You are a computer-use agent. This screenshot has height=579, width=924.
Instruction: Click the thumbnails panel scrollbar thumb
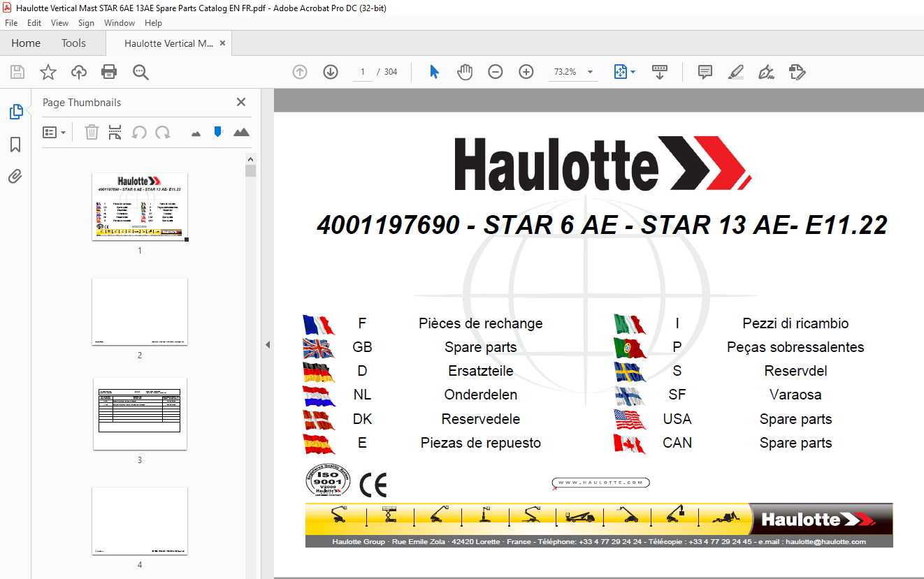click(x=250, y=171)
